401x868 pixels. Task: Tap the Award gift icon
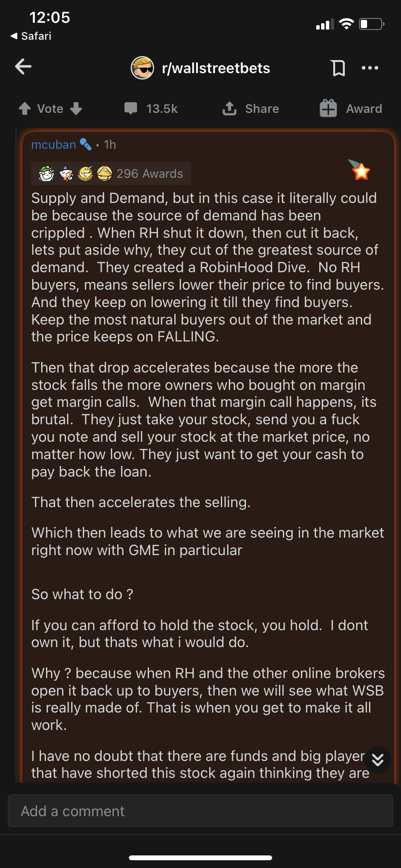[x=328, y=108]
